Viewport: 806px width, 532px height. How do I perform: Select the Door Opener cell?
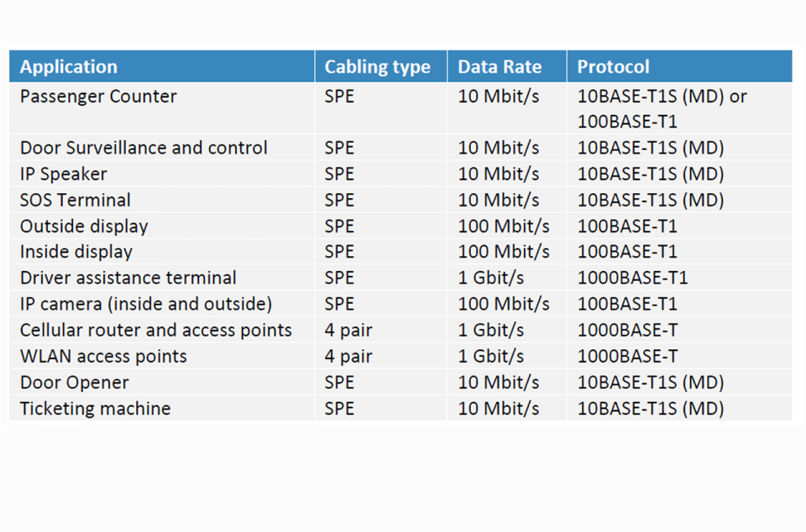(75, 383)
